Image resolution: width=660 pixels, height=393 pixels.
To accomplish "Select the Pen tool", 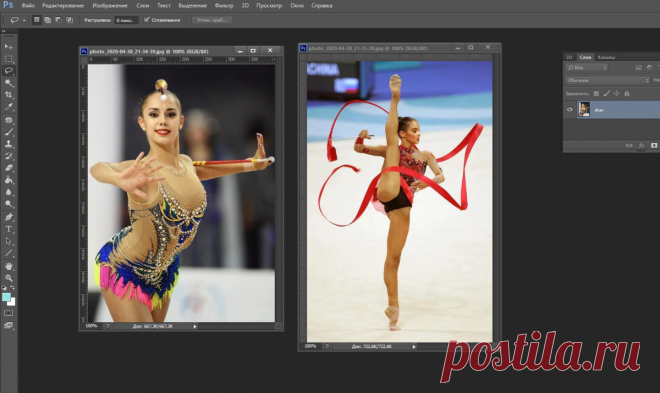I will click(8, 217).
